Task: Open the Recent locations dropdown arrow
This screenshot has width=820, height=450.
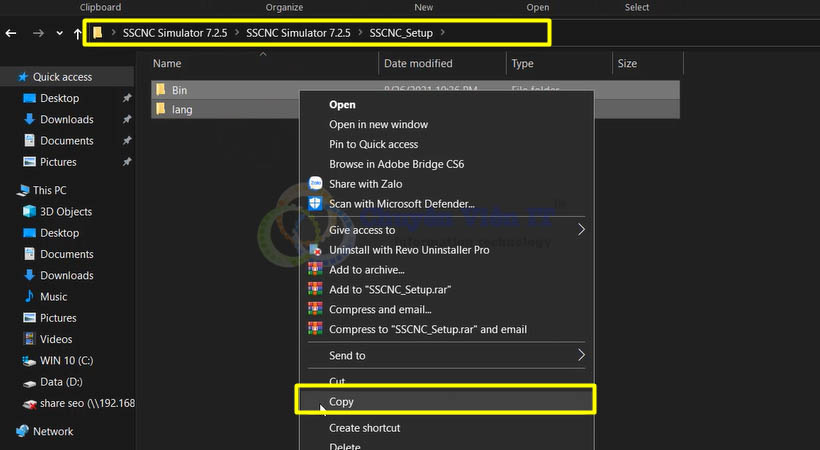Action: (x=61, y=33)
